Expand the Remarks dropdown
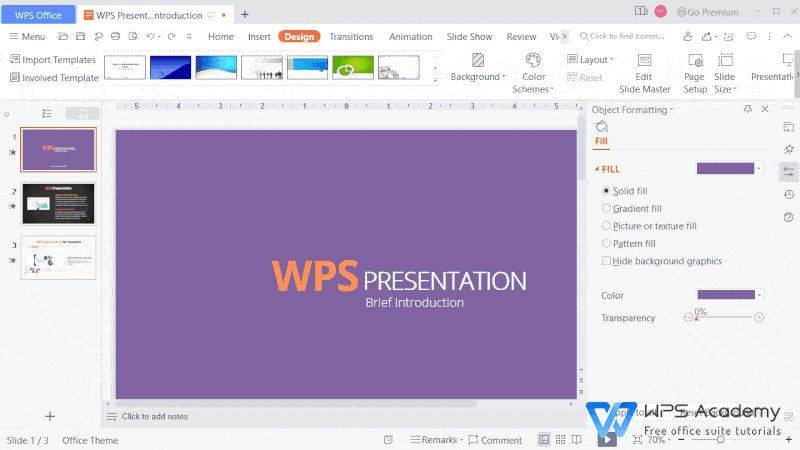The image size is (800, 450). pyautogui.click(x=461, y=440)
